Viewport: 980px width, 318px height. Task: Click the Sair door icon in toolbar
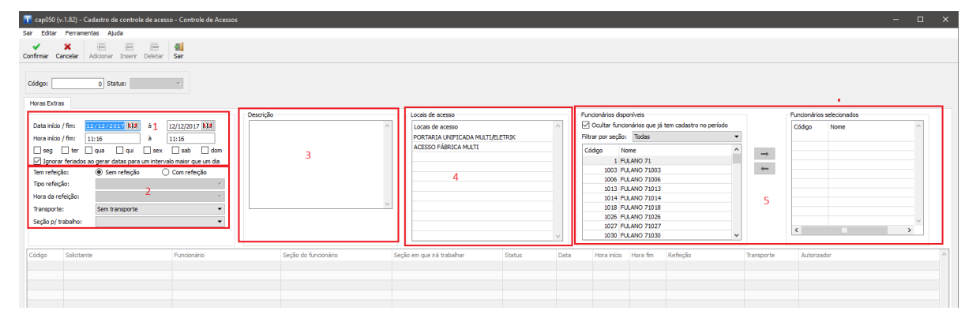tap(178, 47)
